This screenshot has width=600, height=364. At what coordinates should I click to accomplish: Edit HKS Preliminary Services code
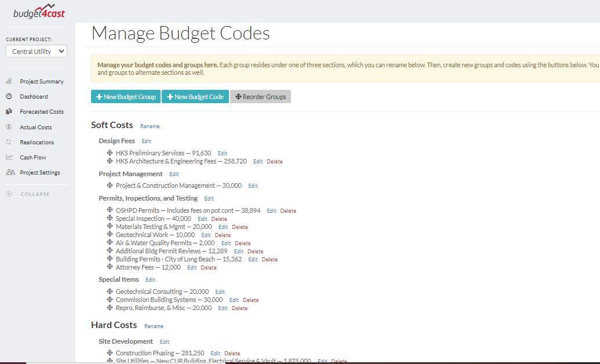pyautogui.click(x=223, y=154)
